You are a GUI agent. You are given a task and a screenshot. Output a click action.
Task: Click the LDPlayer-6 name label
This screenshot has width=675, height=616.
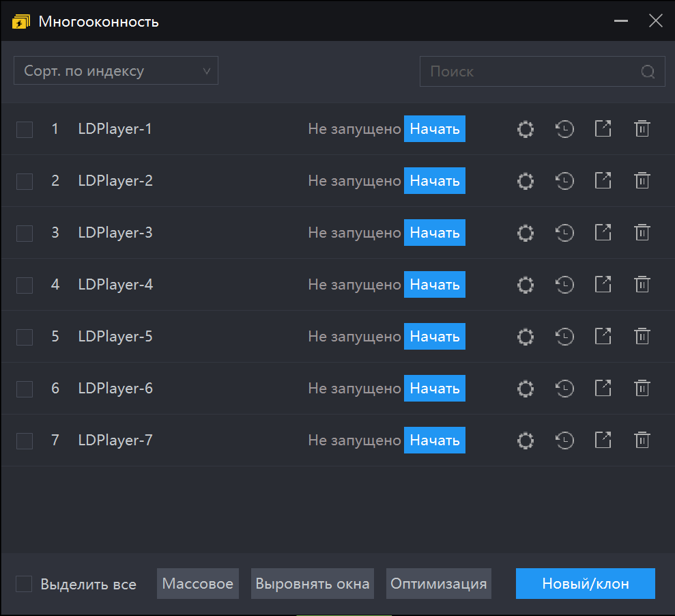pos(115,388)
